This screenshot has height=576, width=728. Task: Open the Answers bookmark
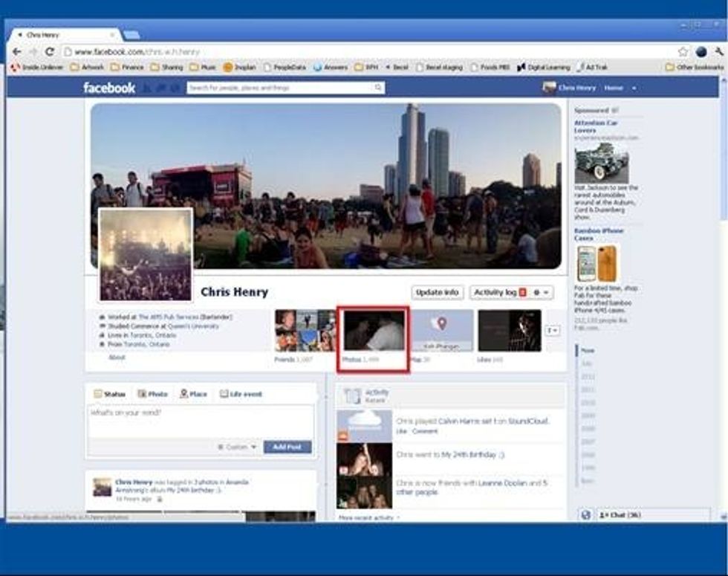331,68
